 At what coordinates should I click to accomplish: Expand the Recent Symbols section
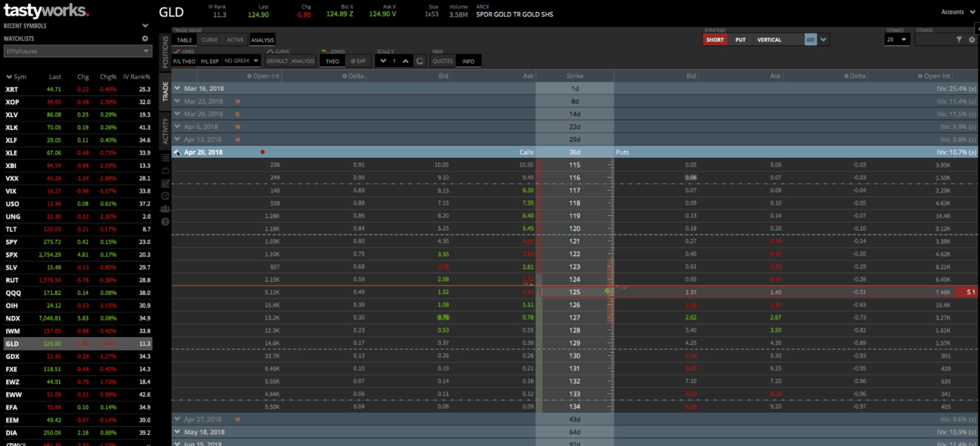click(x=145, y=26)
